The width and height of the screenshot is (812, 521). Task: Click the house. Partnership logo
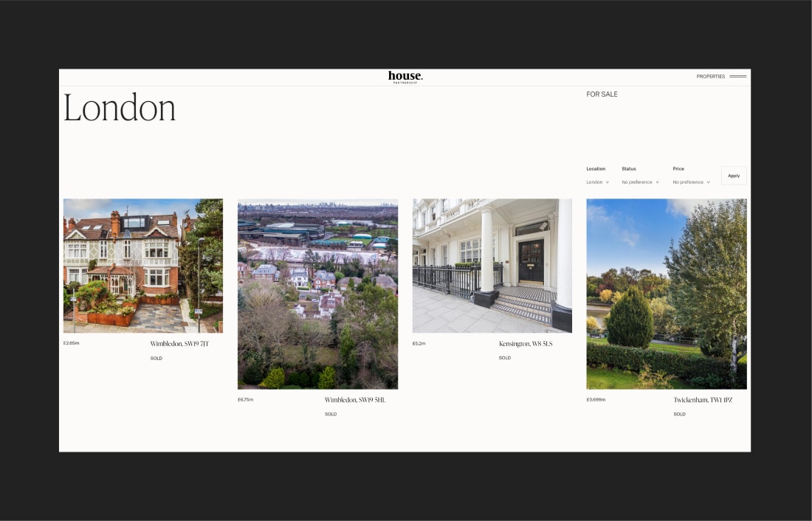pos(405,77)
